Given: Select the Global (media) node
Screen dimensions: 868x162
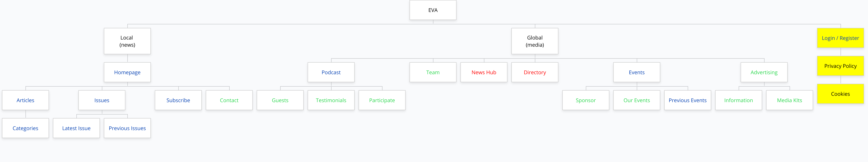Looking at the screenshot, I should pos(534,41).
